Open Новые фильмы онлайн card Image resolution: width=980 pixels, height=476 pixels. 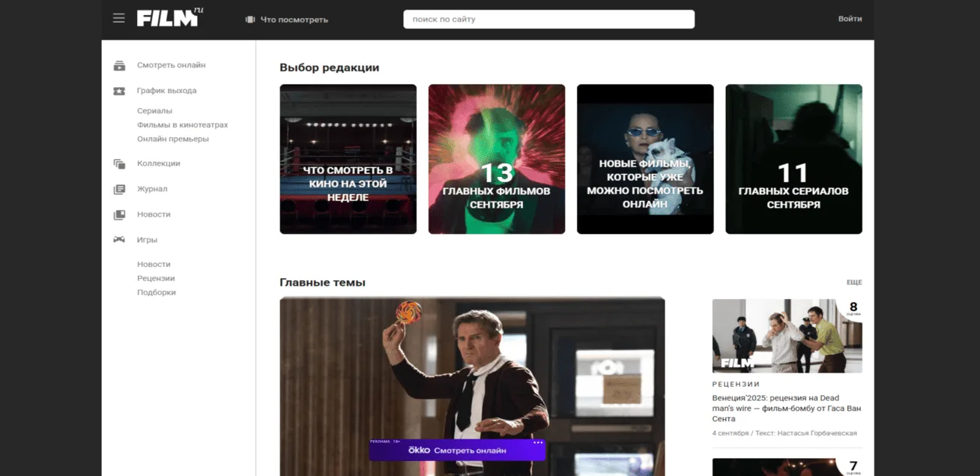click(x=645, y=159)
